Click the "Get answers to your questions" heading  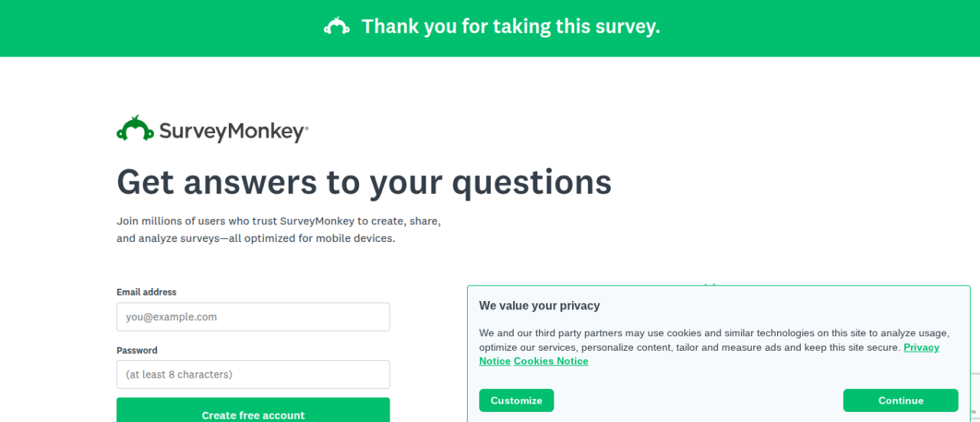(364, 182)
